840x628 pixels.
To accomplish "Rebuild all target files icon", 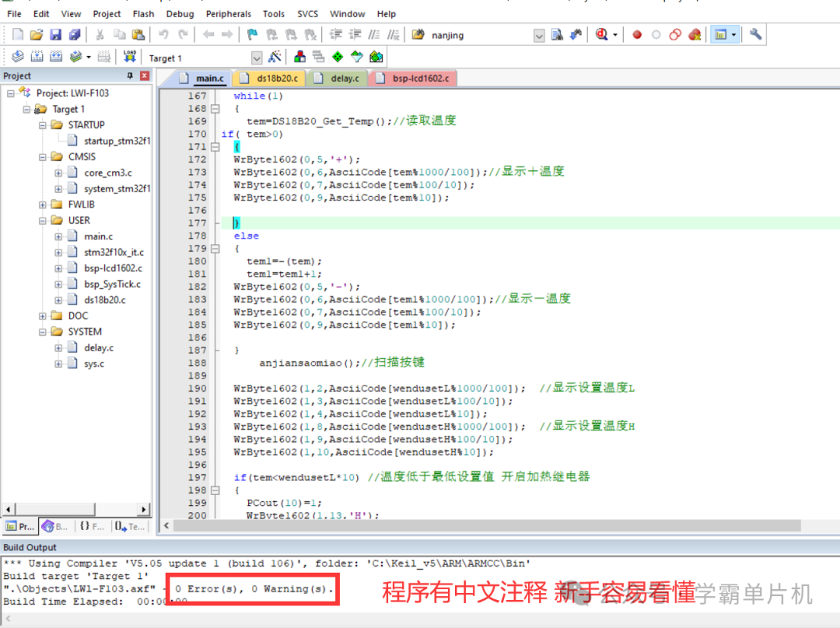I will tap(56, 57).
